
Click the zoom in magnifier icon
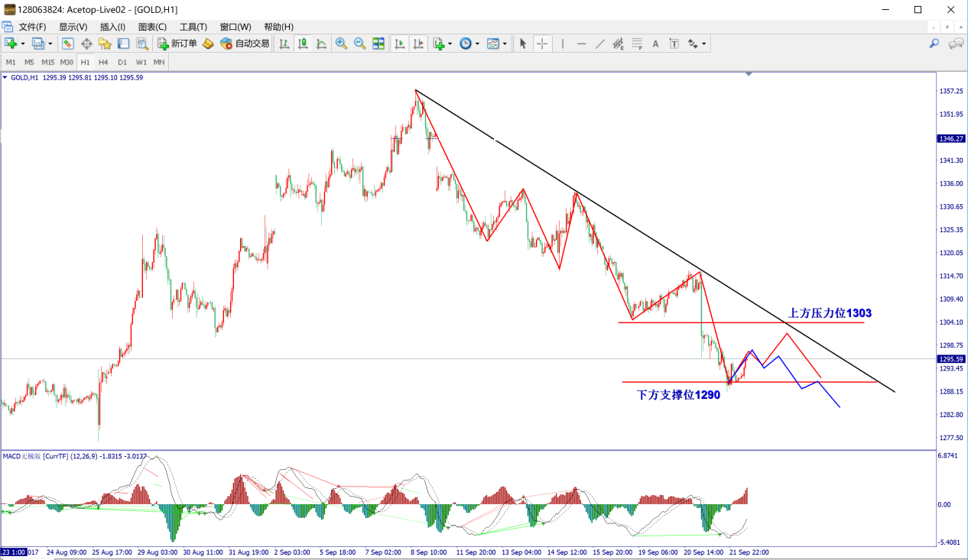(341, 44)
